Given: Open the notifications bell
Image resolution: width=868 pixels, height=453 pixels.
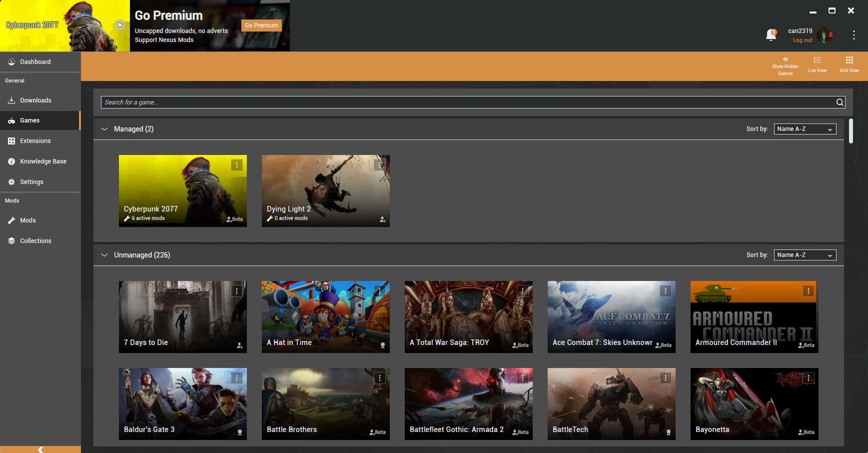Looking at the screenshot, I should 771,34.
